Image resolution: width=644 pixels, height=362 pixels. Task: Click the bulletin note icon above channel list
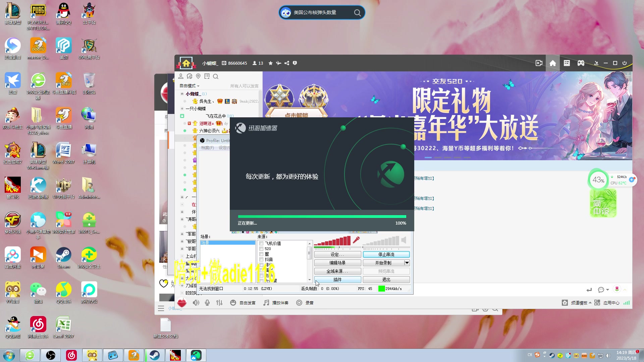tap(207, 76)
